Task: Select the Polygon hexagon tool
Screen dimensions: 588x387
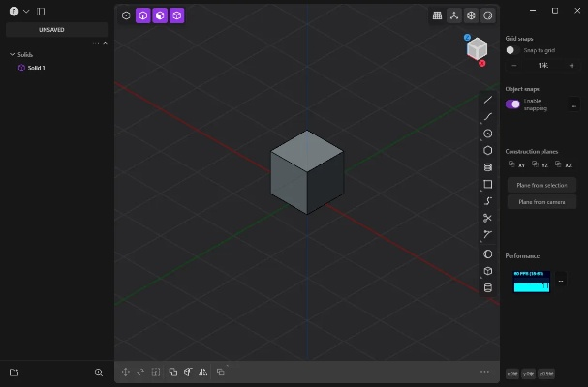Action: tap(487, 150)
